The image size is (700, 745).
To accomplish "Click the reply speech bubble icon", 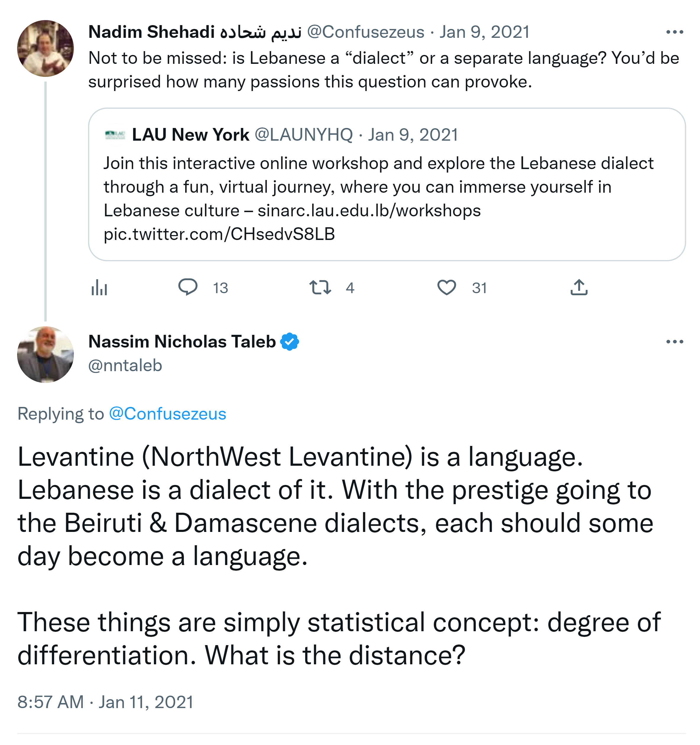I will (188, 288).
